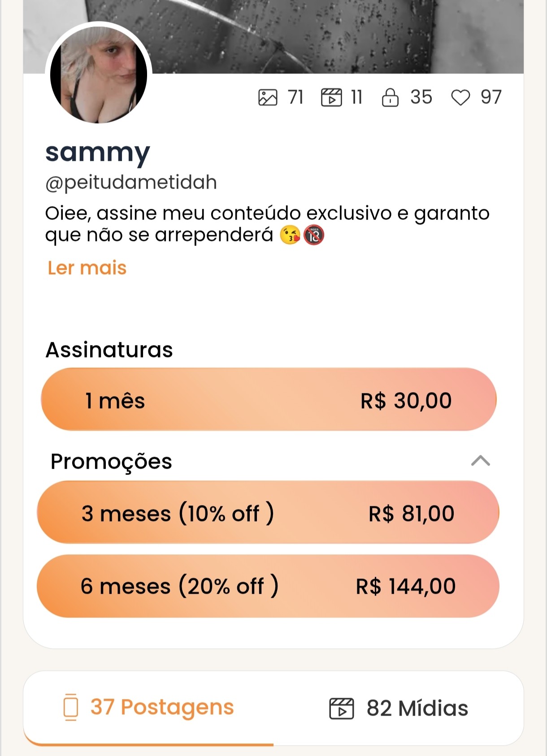
Task: Click the Promoções heading label
Action: coord(111,461)
